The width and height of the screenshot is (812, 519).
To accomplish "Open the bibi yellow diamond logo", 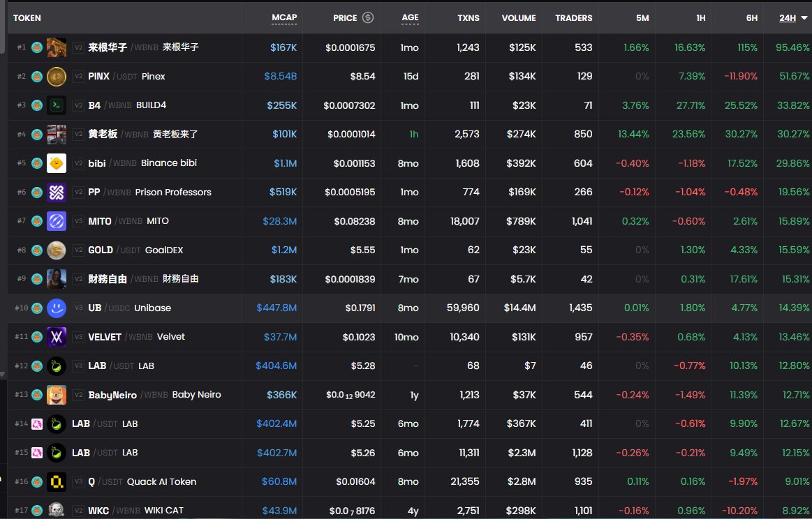I will (x=57, y=163).
